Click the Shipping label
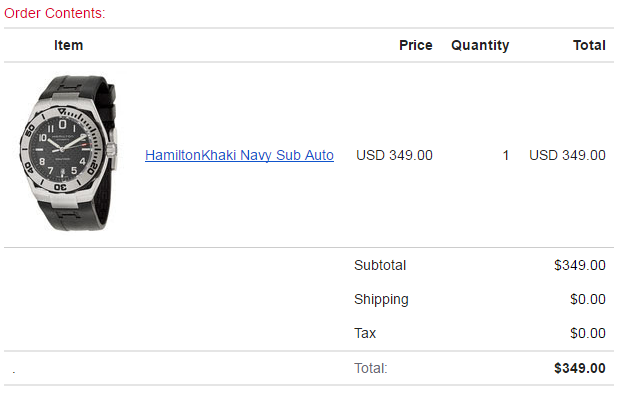The image size is (619, 397). click(381, 300)
